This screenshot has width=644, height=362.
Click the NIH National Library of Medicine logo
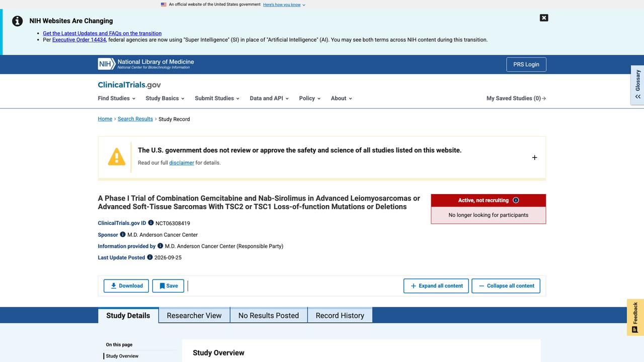click(146, 64)
